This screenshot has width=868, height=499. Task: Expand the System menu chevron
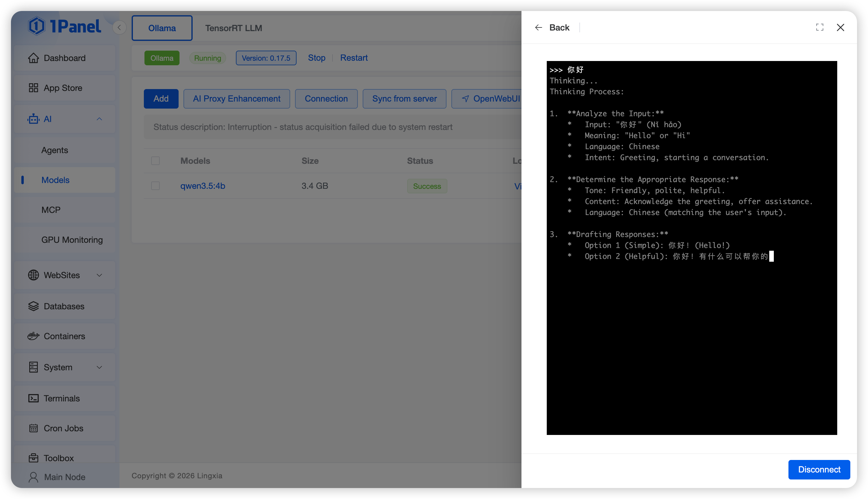(x=99, y=368)
